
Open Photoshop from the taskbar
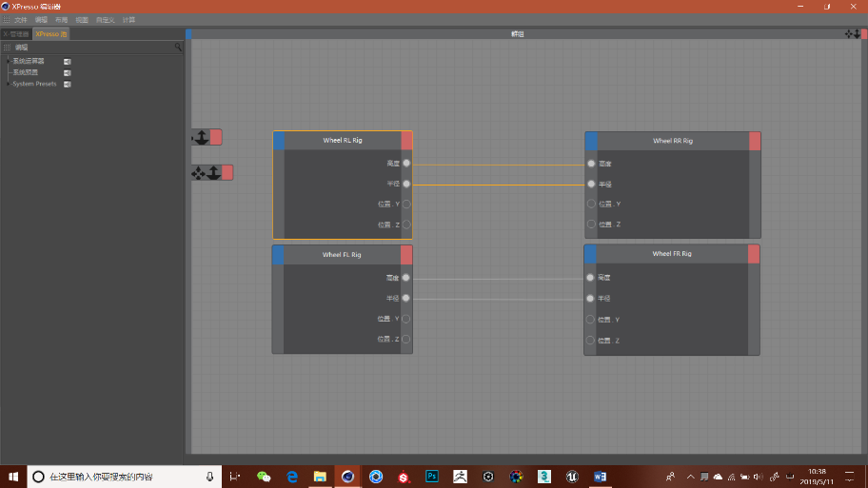pos(431,476)
